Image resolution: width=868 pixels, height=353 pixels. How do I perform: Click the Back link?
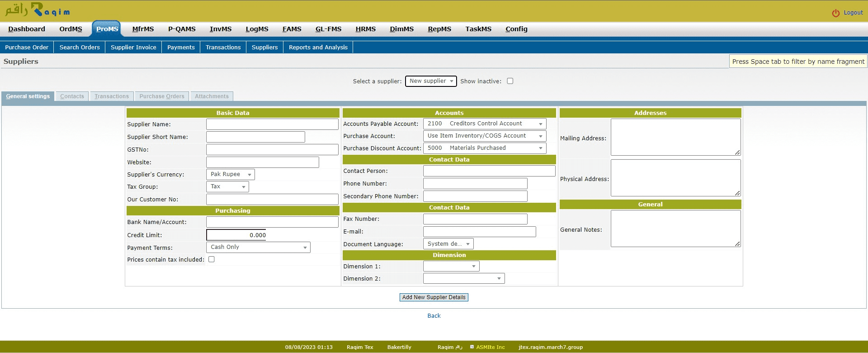point(434,316)
